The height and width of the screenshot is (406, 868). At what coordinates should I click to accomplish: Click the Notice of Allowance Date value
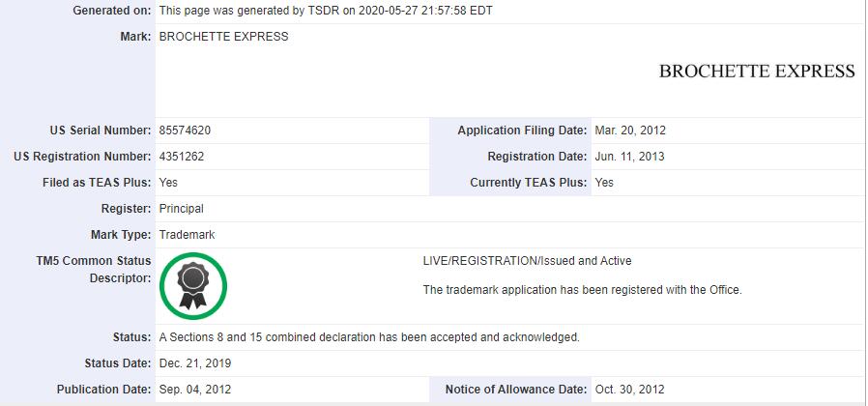click(x=629, y=390)
